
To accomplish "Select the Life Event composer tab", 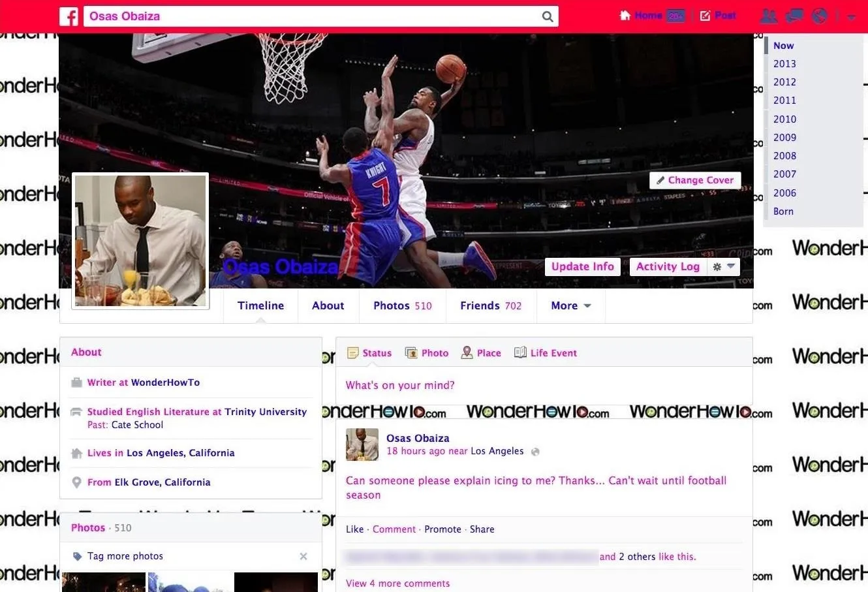I will tap(546, 353).
